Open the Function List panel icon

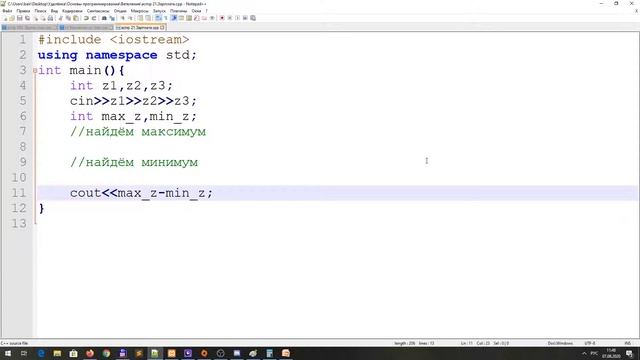[x=197, y=18]
